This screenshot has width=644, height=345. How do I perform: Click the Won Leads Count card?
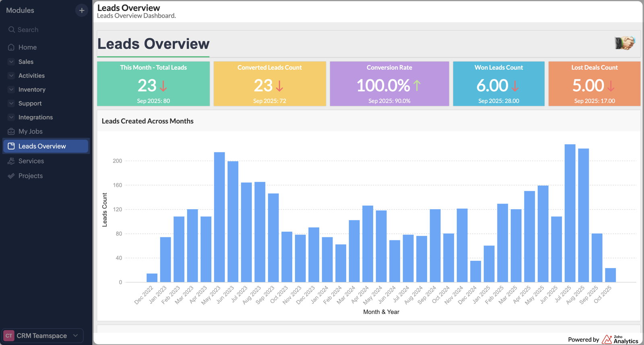tap(498, 84)
